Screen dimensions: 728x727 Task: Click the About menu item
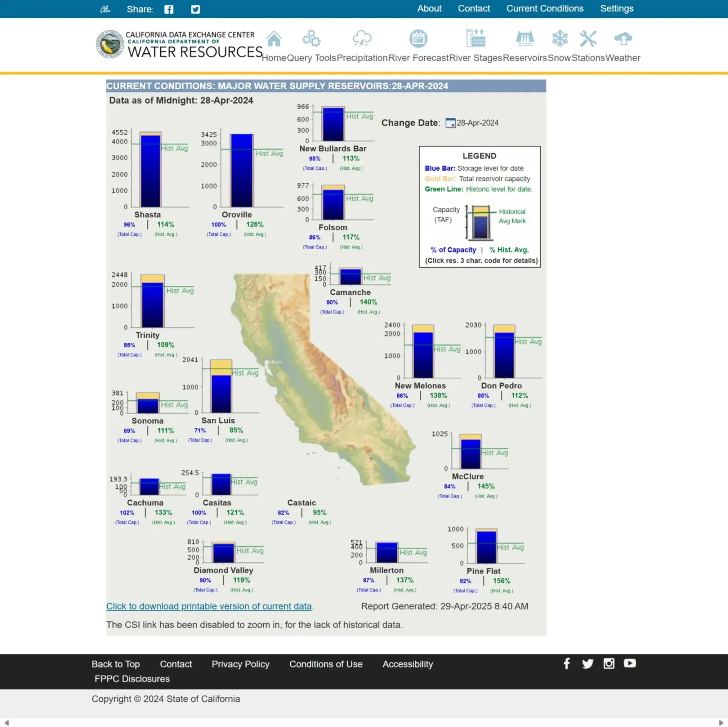429,8
